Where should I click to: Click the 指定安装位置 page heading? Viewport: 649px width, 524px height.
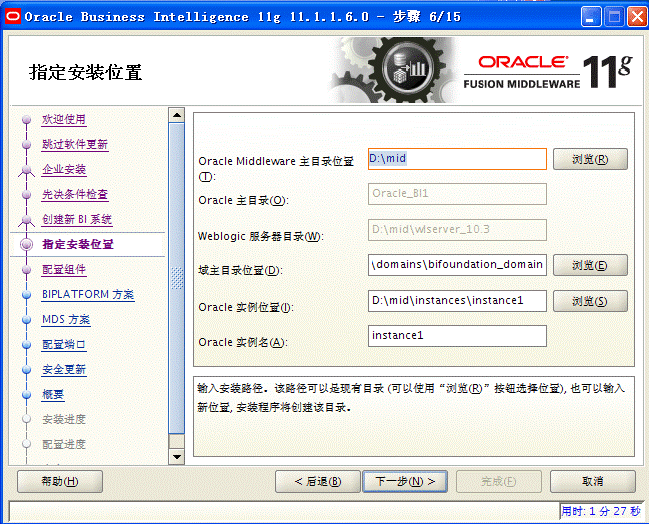[x=86, y=72]
